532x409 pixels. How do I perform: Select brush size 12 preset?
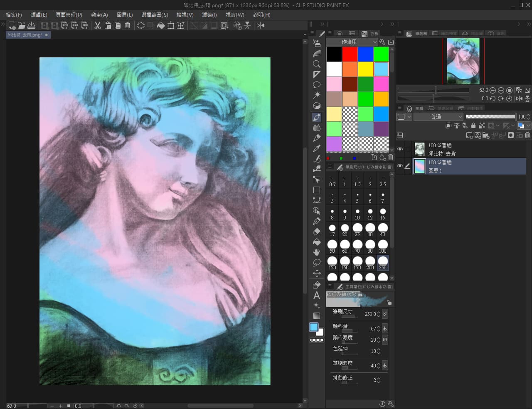coord(370,214)
